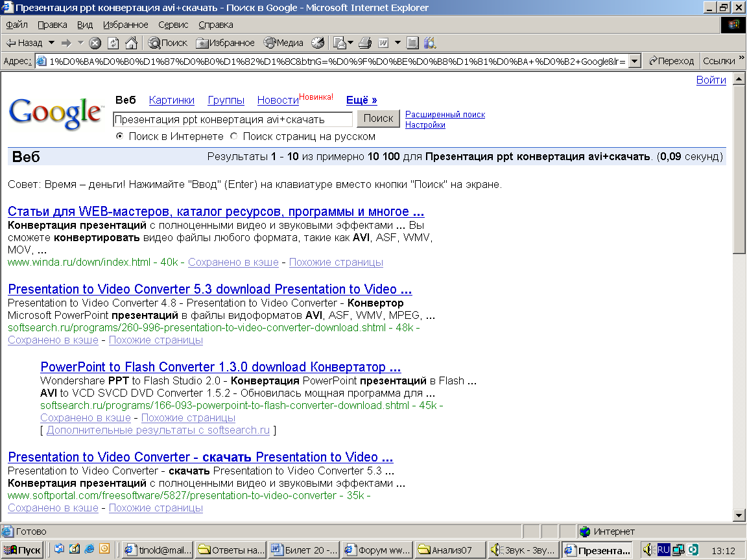Open the Forward history dropdown arrow
Viewport: 747px width, 560px height.
[80, 43]
